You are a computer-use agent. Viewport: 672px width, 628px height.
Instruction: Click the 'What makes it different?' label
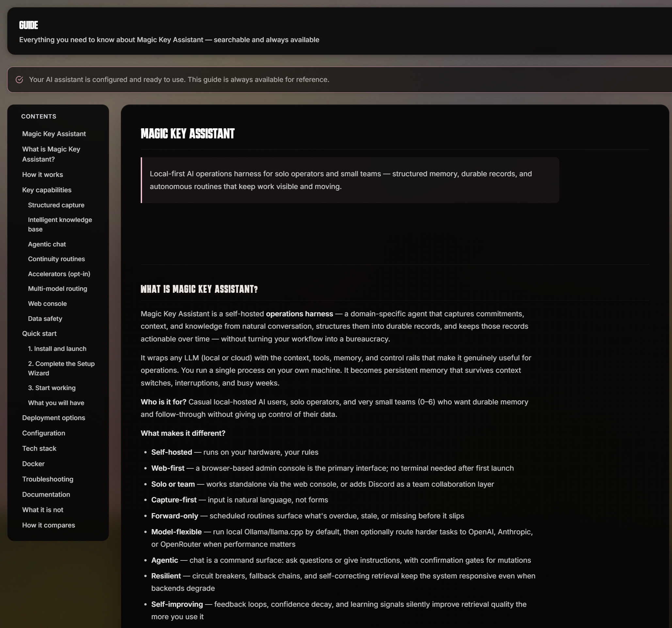[x=183, y=433]
